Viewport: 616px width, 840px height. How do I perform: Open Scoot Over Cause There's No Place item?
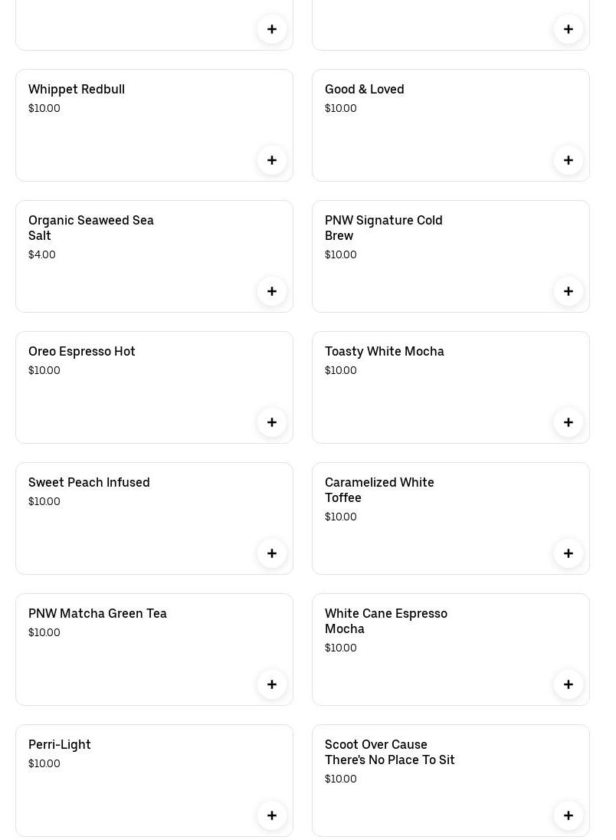[389, 753]
